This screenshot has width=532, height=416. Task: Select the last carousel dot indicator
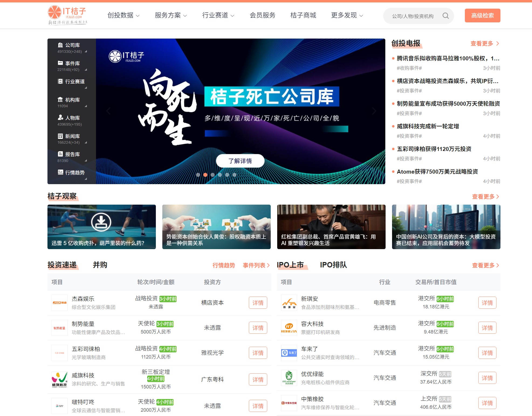[234, 175]
